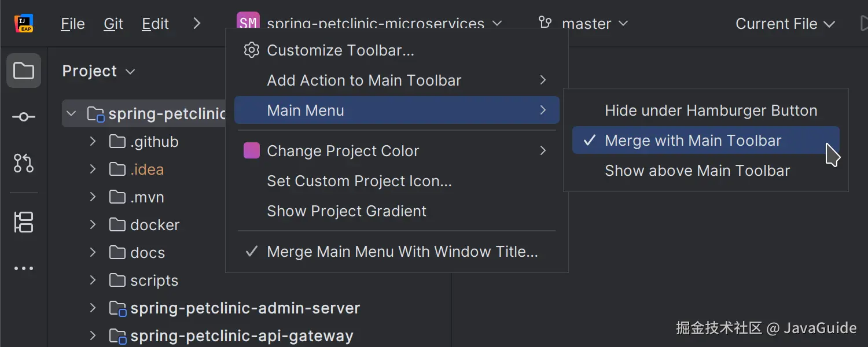Click the Git branch icon beside master
Screen dimensions: 868x347
pyautogui.click(x=545, y=23)
